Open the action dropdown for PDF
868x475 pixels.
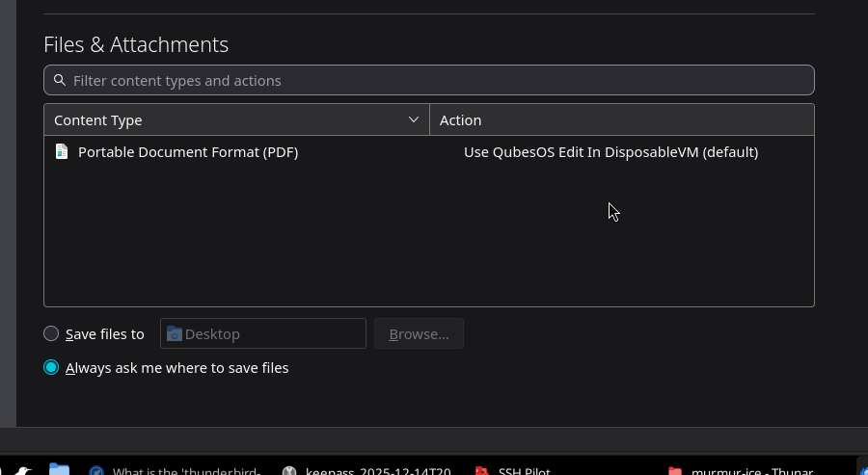pyautogui.click(x=610, y=151)
